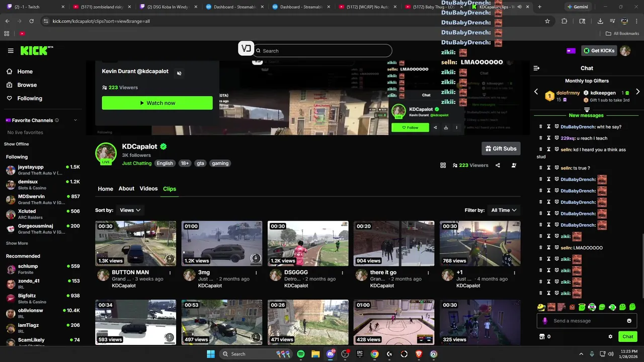644x362 pixels.
Task: Click the floating VD overlay icon
Action: [246, 48]
